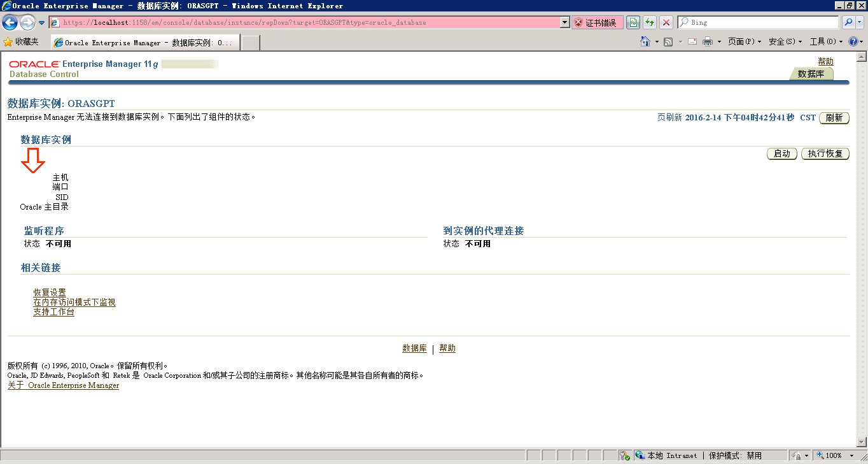Image resolution: width=868 pixels, height=465 pixels.
Task: Click the 数据库实例: ORASGPT page title
Action: 61,103
